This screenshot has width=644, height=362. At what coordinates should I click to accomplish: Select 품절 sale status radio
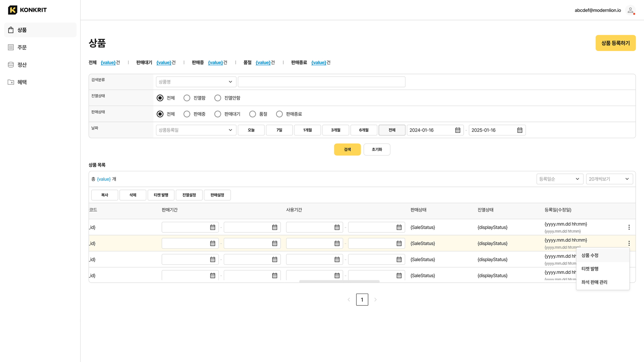[x=252, y=114]
